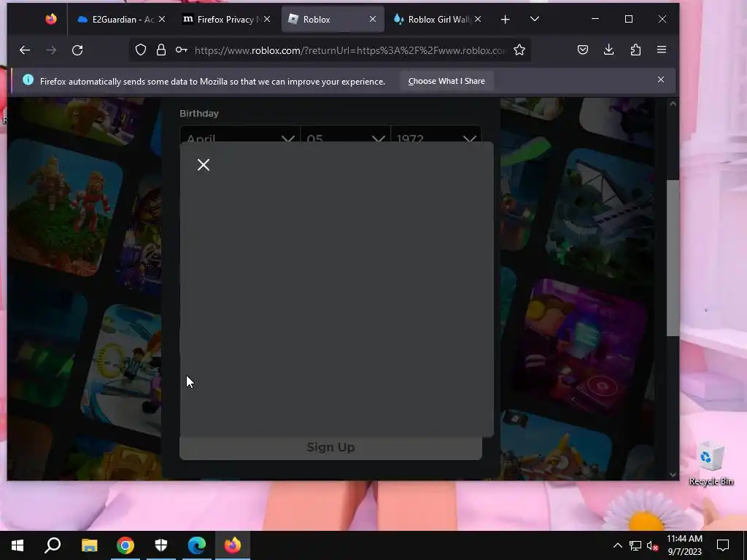Open the clock showing 11:44 AM

pyautogui.click(x=684, y=545)
